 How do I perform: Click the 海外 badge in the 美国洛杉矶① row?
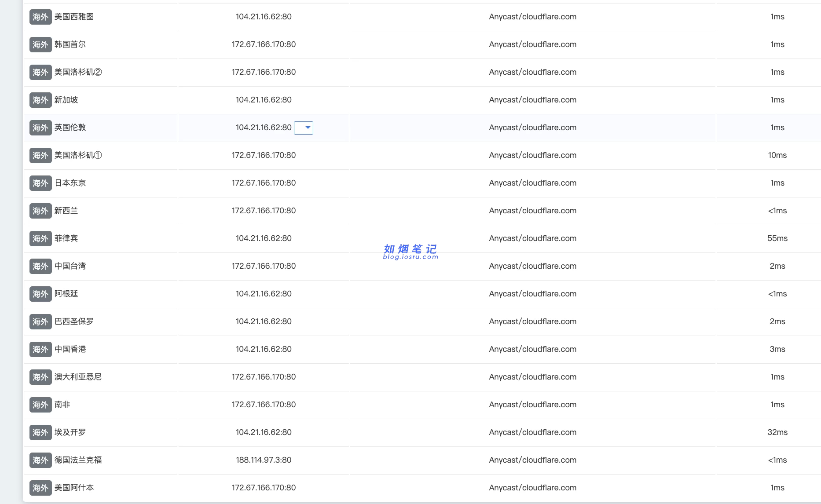(x=40, y=156)
